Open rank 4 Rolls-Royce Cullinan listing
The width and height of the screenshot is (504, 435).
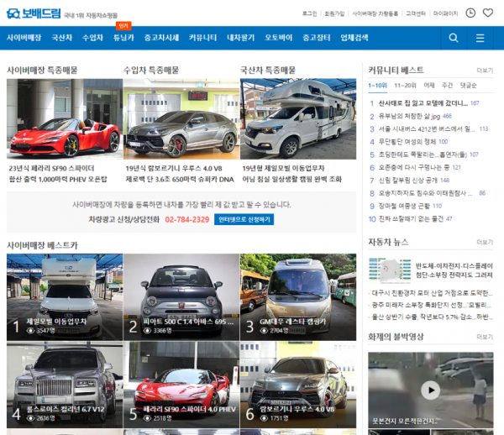(x=64, y=382)
